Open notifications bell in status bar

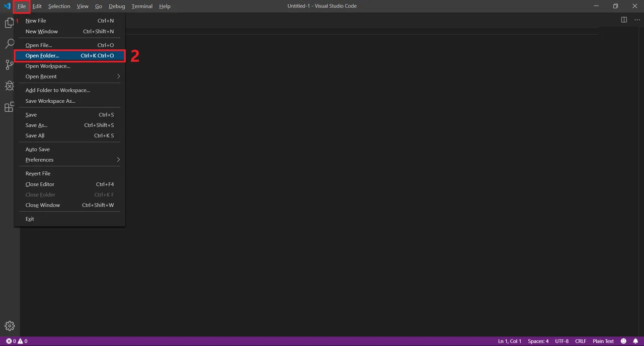point(635,341)
